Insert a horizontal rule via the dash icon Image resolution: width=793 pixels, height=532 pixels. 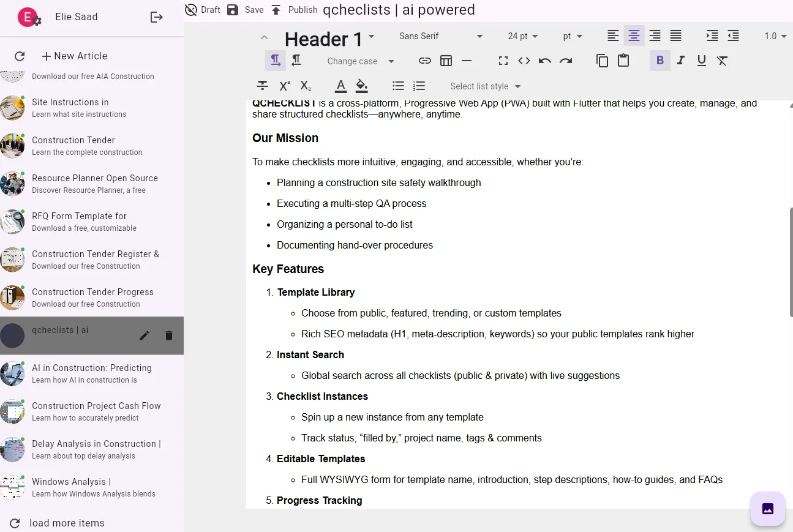point(467,61)
